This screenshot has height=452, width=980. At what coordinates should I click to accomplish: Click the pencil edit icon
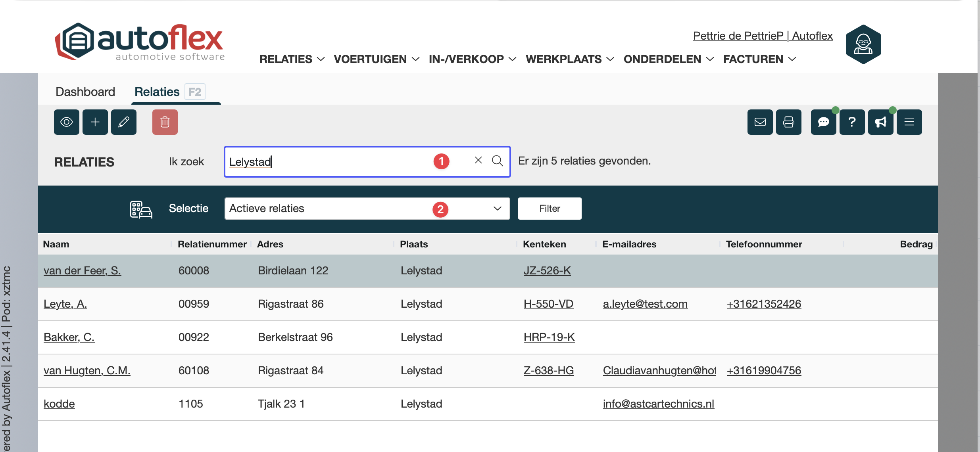click(x=124, y=122)
